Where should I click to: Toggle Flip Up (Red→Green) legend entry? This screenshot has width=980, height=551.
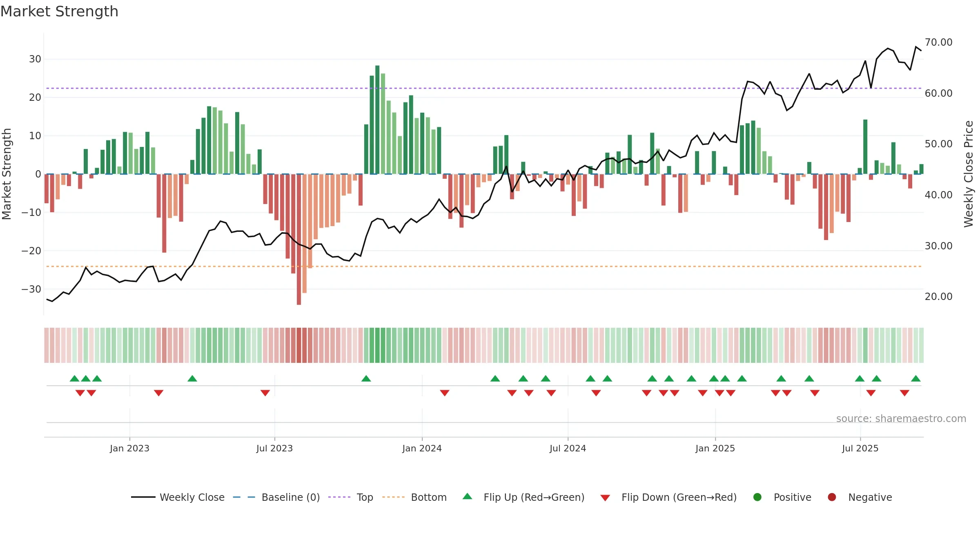[523, 497]
